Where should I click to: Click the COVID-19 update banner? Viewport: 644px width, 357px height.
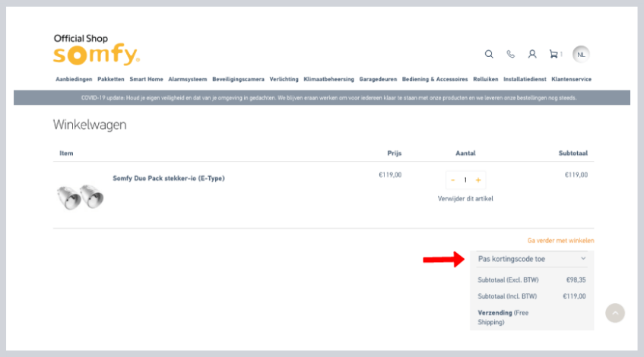click(322, 98)
